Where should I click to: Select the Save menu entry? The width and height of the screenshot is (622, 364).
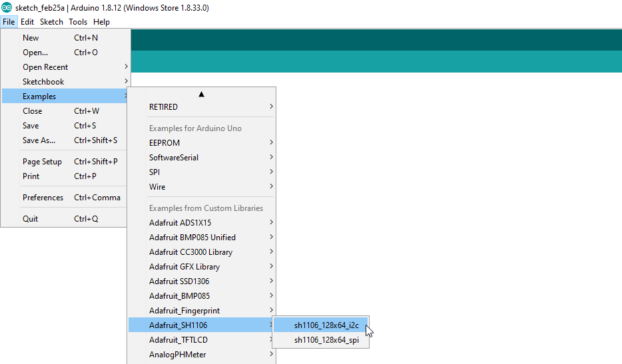pyautogui.click(x=65, y=126)
